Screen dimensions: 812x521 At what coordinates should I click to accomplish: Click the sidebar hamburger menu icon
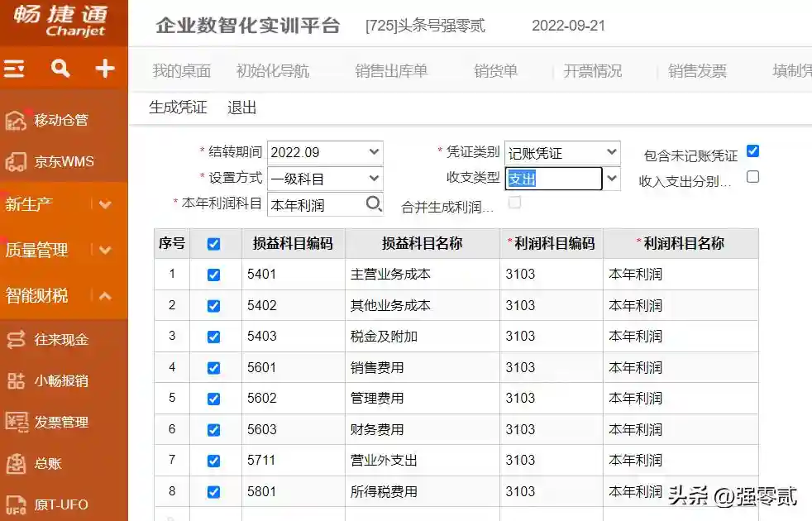tap(15, 69)
